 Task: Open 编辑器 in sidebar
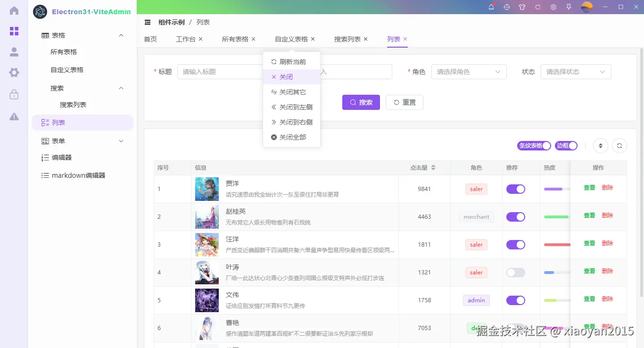[x=62, y=157]
